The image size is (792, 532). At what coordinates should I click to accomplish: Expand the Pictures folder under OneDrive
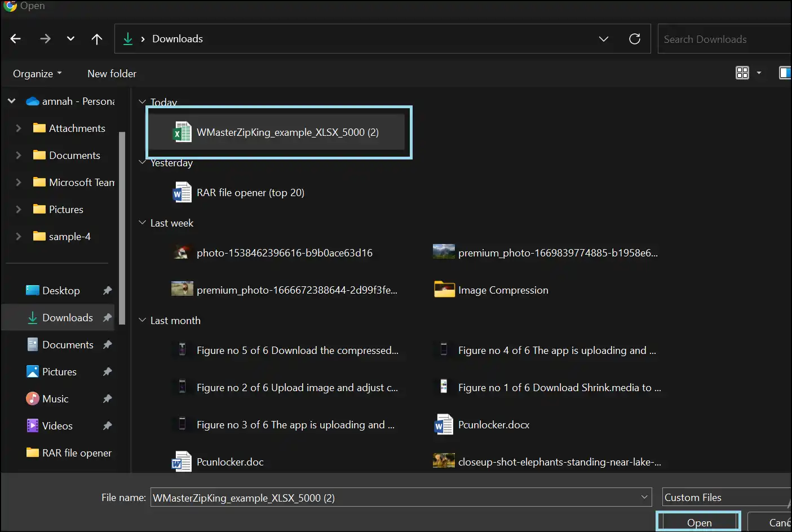(x=18, y=210)
